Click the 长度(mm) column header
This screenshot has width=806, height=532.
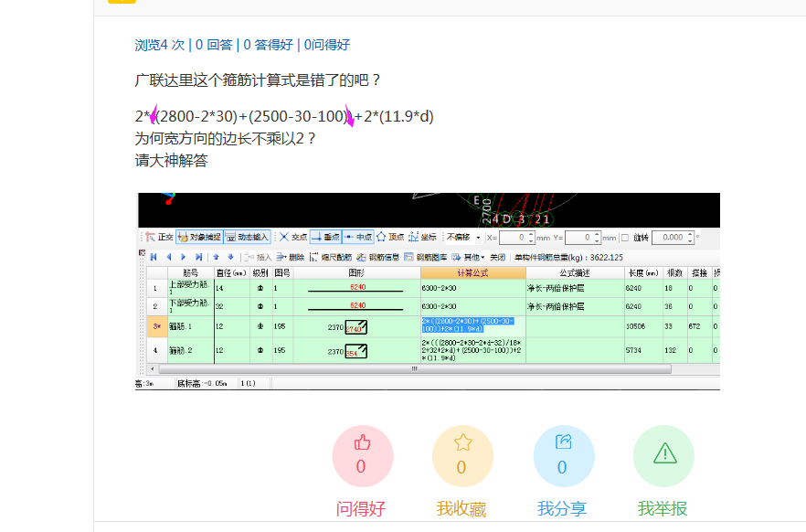click(643, 273)
